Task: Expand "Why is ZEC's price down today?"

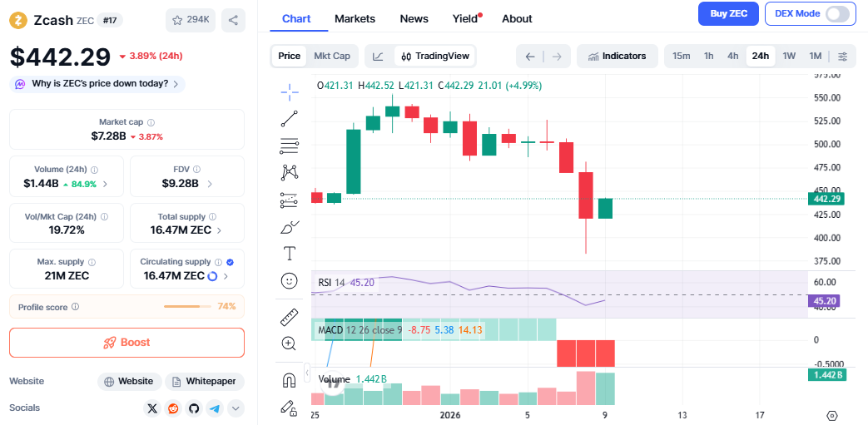Action: pyautogui.click(x=97, y=84)
